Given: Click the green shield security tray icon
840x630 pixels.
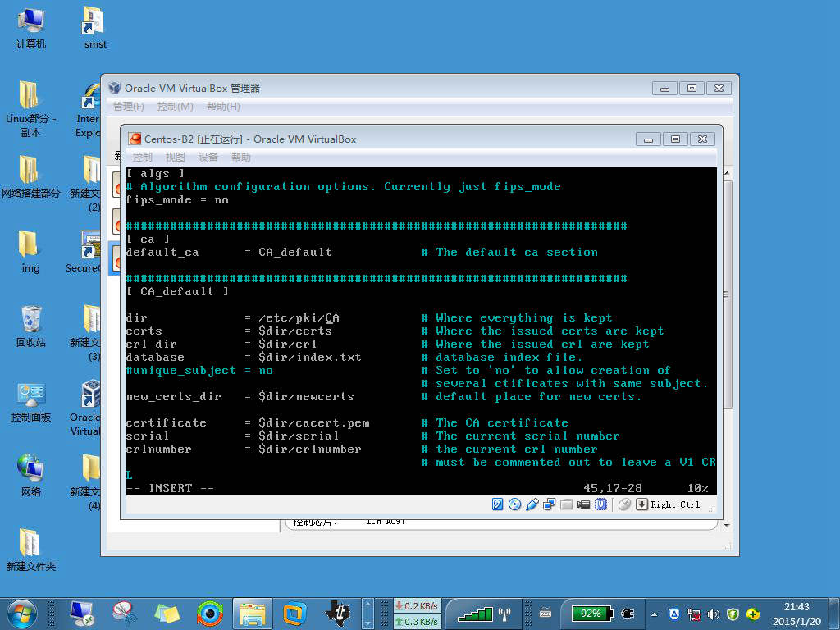Looking at the screenshot, I should coord(733,614).
